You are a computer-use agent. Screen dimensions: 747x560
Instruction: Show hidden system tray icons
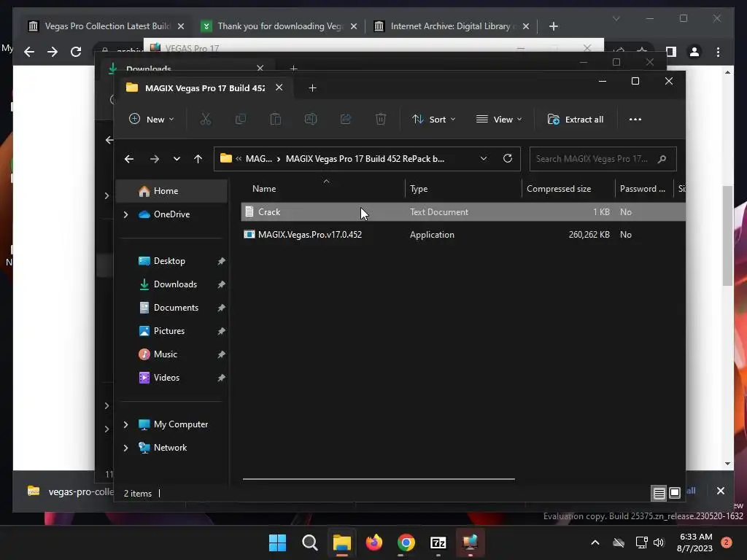click(x=595, y=542)
